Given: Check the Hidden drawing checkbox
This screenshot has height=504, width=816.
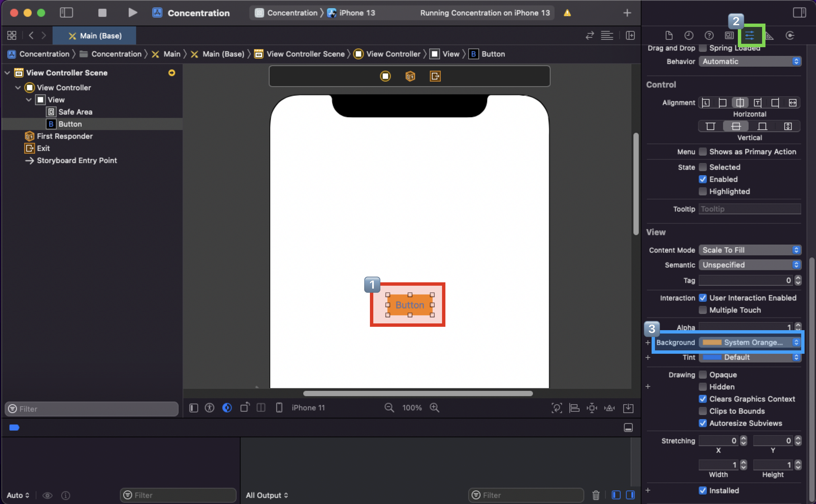Looking at the screenshot, I should pyautogui.click(x=702, y=387).
